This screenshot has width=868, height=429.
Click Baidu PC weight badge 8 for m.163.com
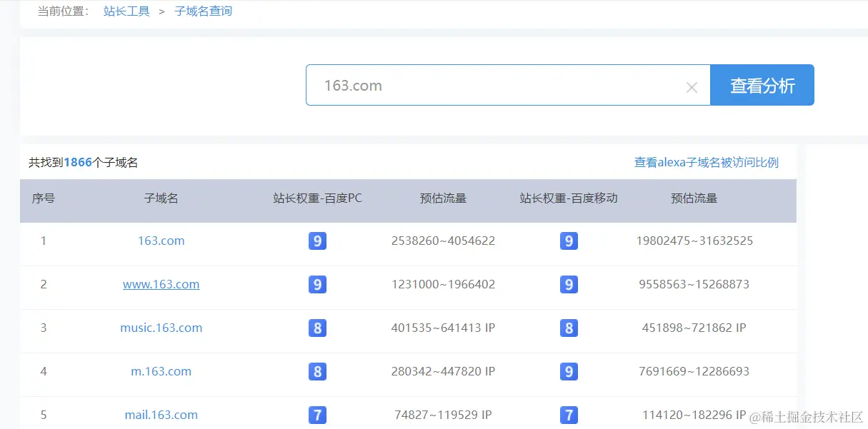pos(318,371)
